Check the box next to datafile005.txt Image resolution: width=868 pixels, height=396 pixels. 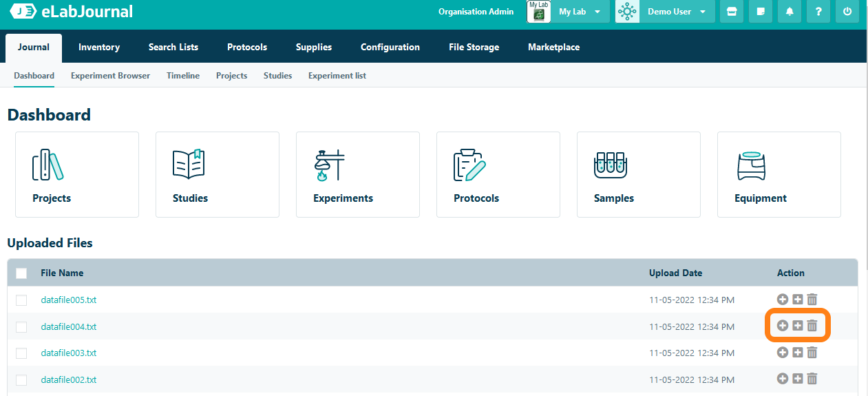click(21, 300)
